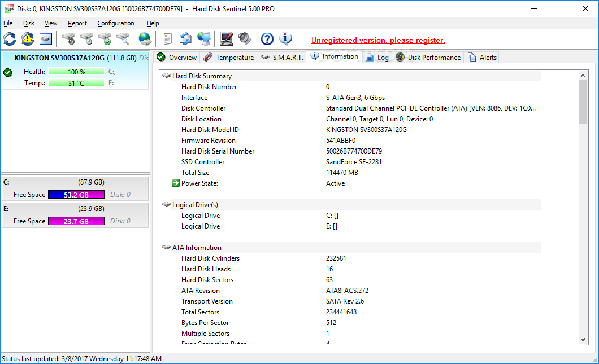Select Transport Version SATA Rev 2.6

pyautogui.click(x=345, y=301)
